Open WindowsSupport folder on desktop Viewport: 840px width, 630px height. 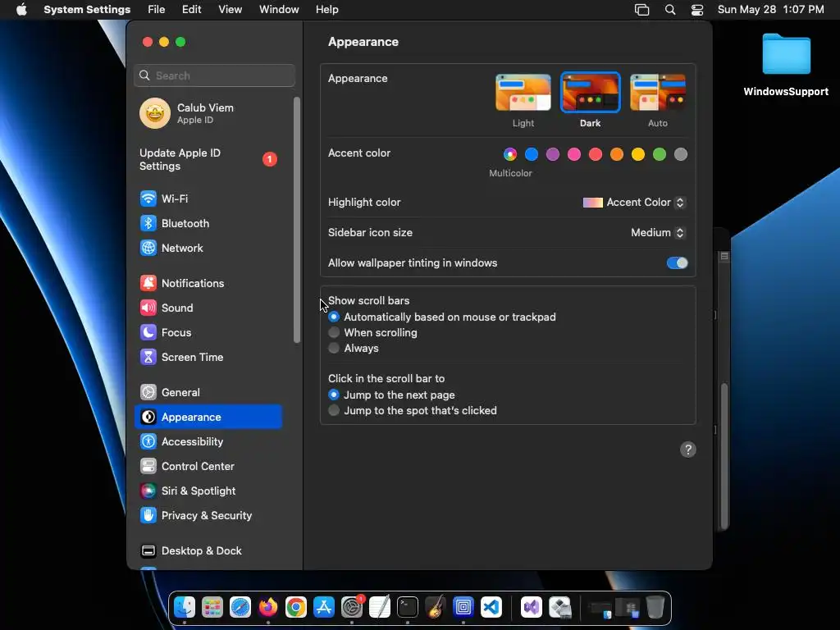tap(786, 66)
